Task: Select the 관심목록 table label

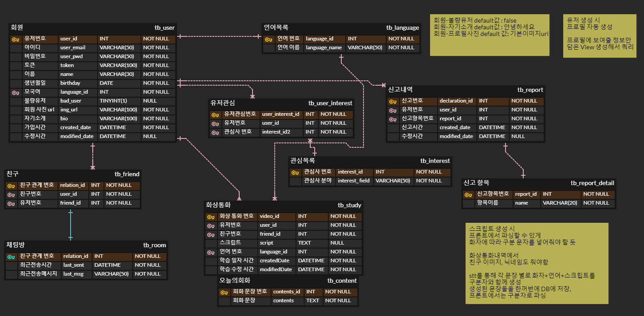Action: tap(303, 161)
